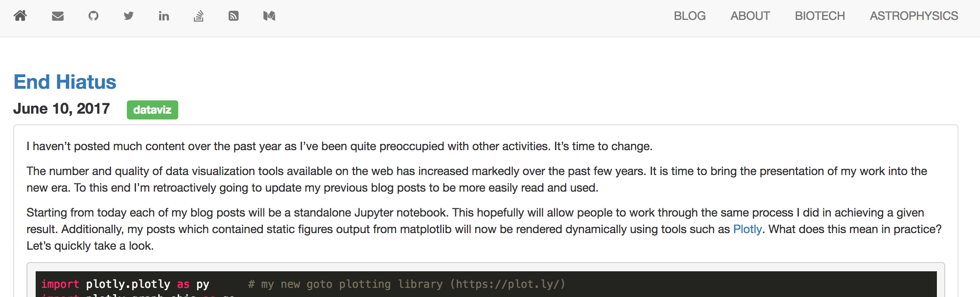Go to the home page icon
The image size is (980, 297).
(x=20, y=16)
